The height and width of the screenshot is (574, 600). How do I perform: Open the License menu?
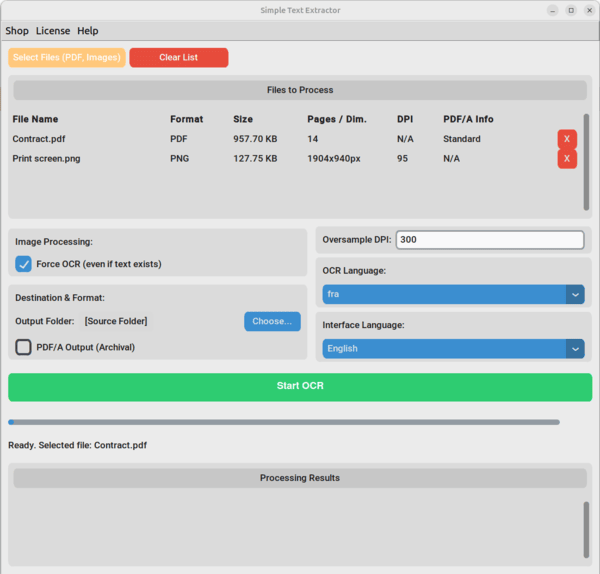(53, 31)
